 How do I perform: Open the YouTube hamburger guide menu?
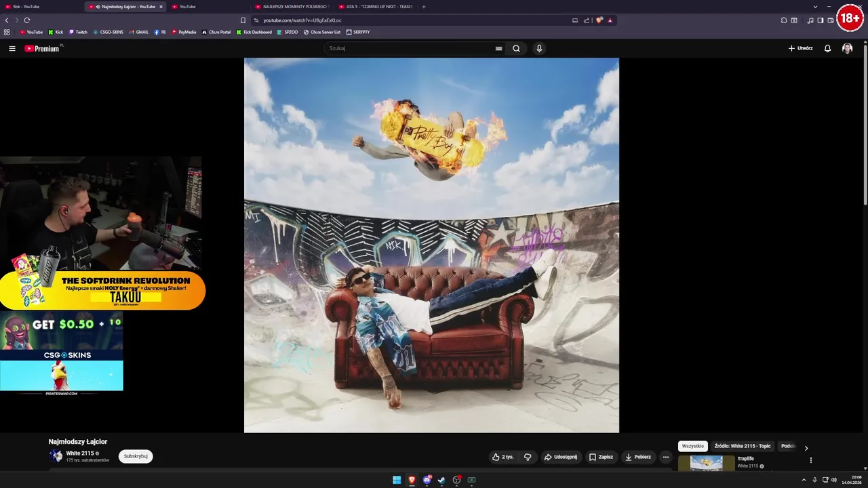pos(12,48)
